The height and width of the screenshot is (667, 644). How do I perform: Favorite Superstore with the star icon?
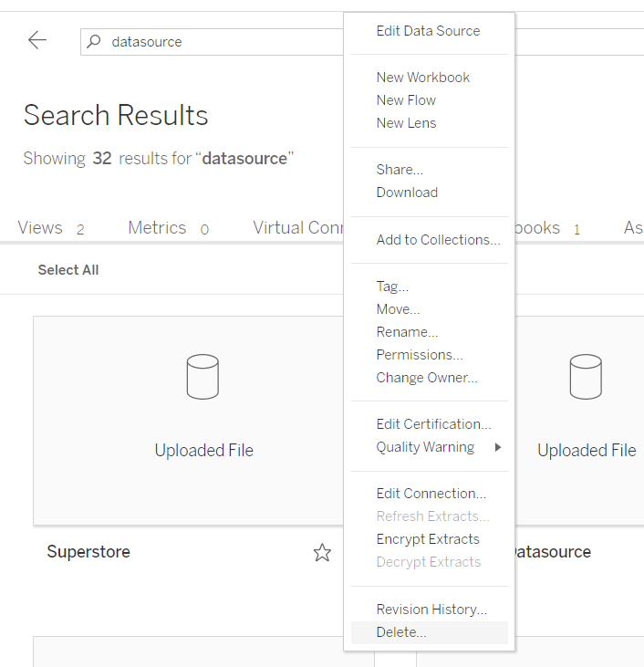322,552
